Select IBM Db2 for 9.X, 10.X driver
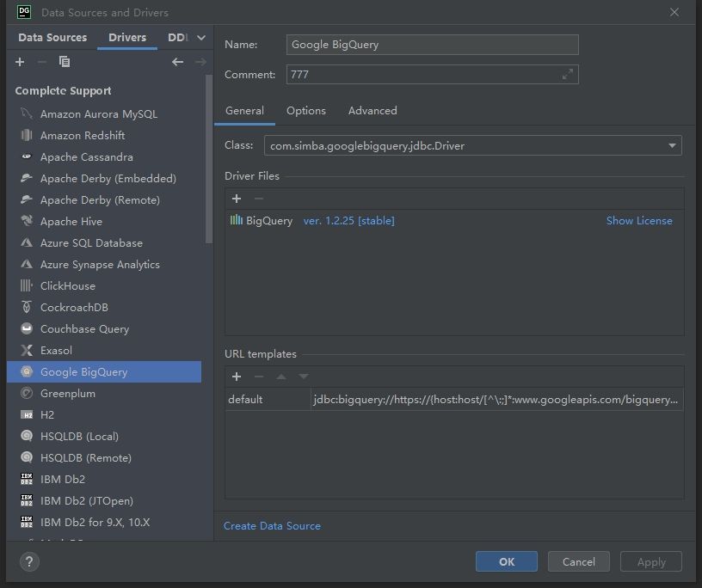The height and width of the screenshot is (588, 702). (104, 522)
